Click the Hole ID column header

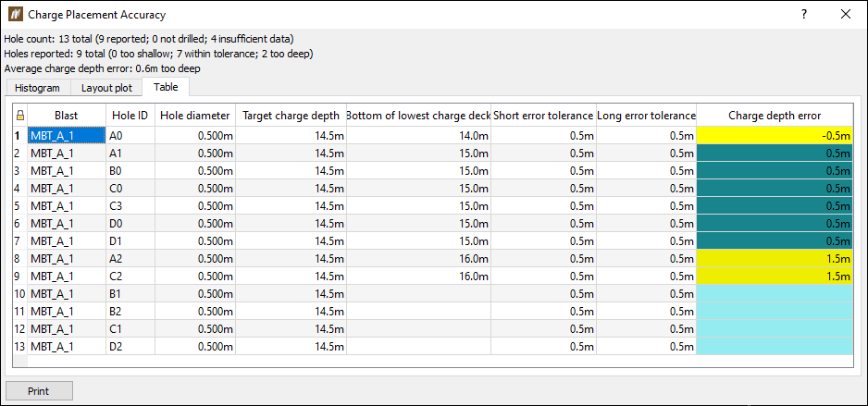(x=130, y=116)
